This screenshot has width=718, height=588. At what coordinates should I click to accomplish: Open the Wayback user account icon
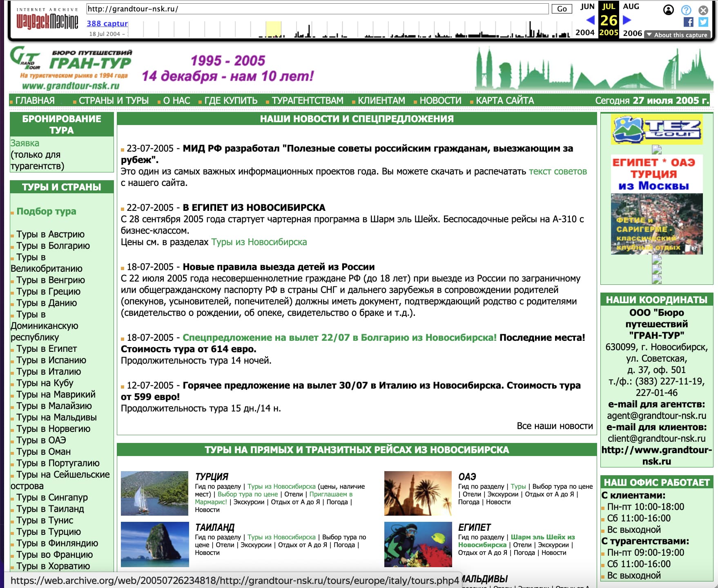668,10
